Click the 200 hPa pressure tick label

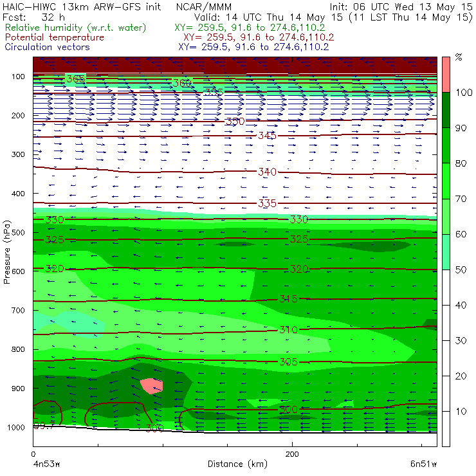tap(18, 115)
